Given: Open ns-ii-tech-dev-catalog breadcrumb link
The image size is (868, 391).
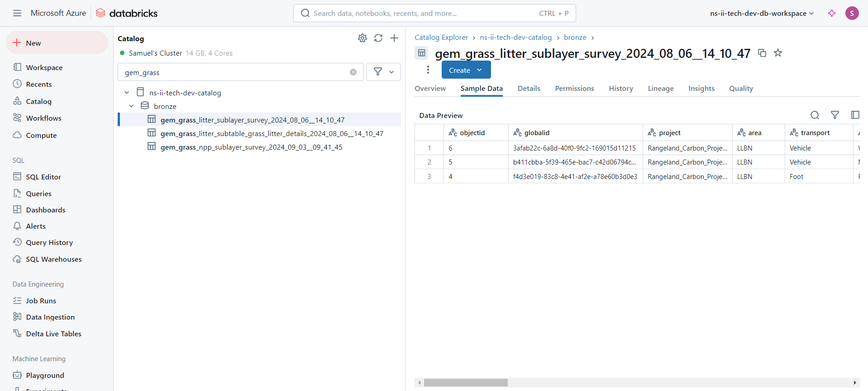Looking at the screenshot, I should [x=515, y=38].
